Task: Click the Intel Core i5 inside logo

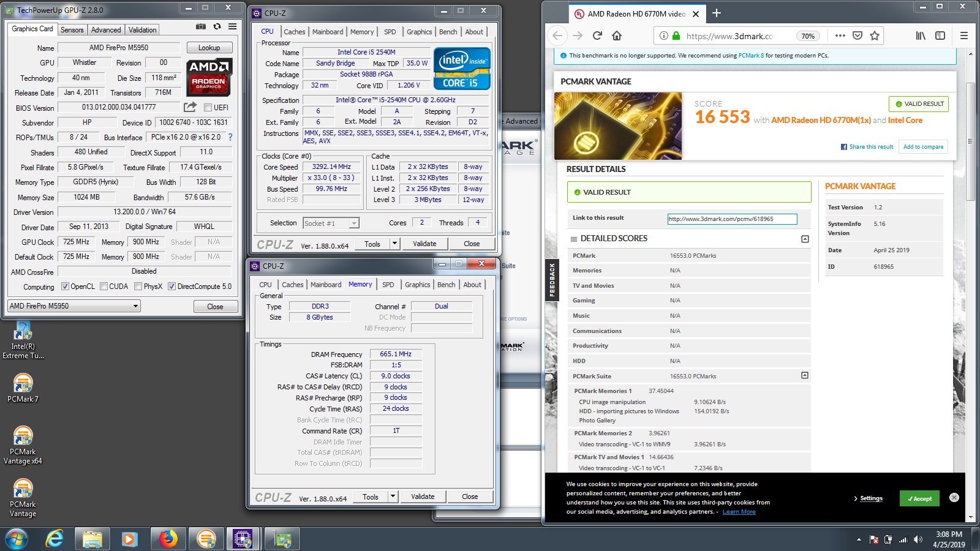Action: (462, 69)
